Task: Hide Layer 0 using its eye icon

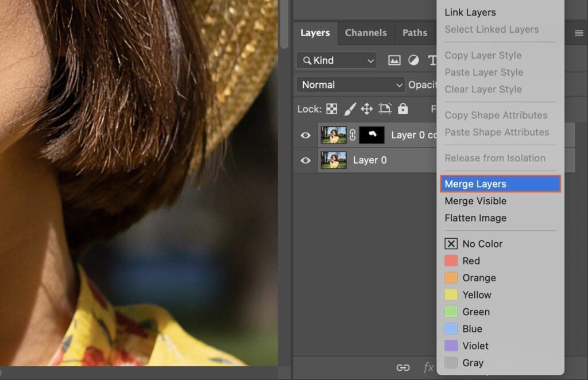Action: pos(305,160)
